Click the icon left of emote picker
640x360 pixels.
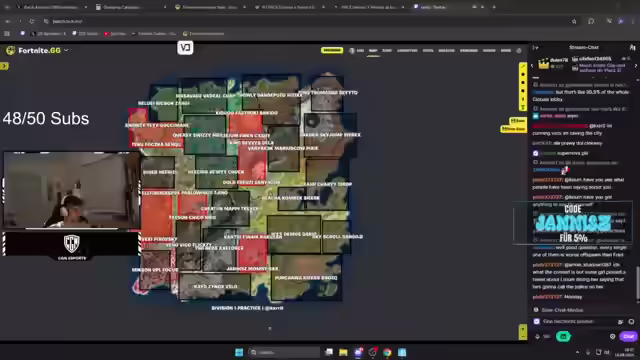pyautogui.click(x=620, y=322)
